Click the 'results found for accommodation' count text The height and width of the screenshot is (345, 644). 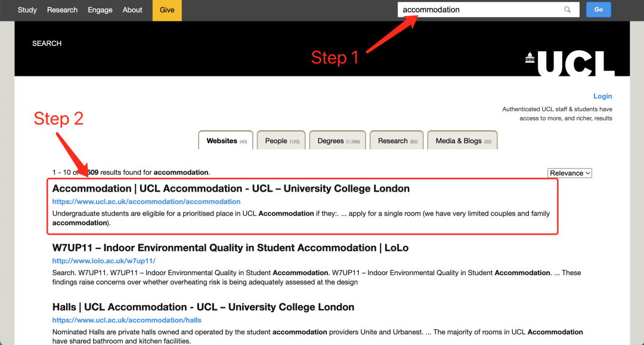coord(131,172)
